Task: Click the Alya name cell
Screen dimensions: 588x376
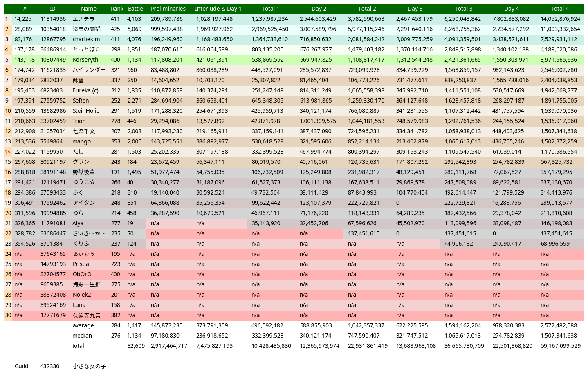Action: (x=78, y=223)
